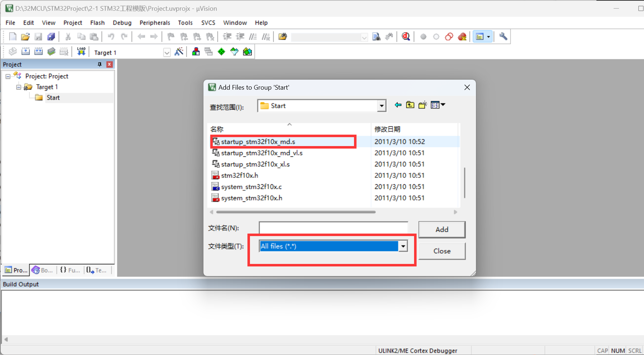This screenshot has height=355, width=644.
Task: Click the file name input field
Action: coord(334,228)
